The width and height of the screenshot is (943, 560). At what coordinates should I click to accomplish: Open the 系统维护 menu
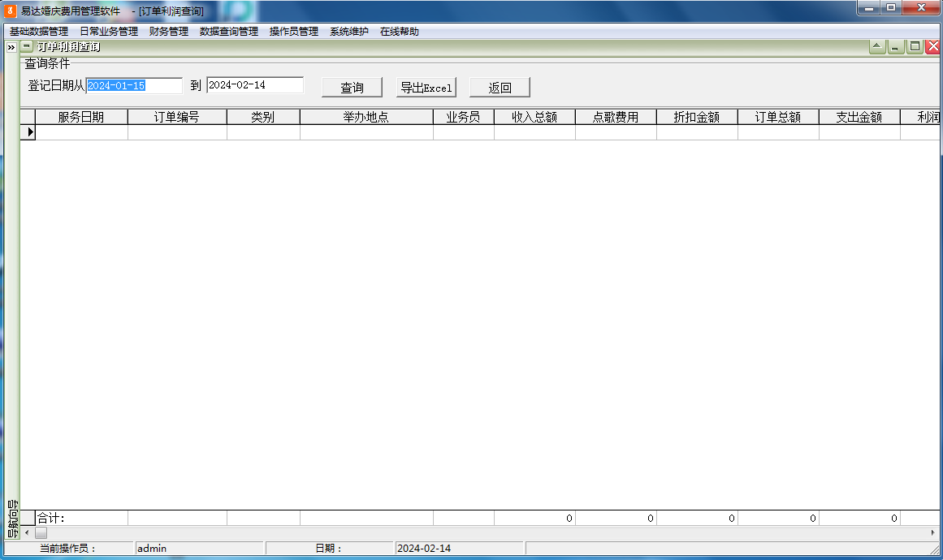tap(348, 31)
